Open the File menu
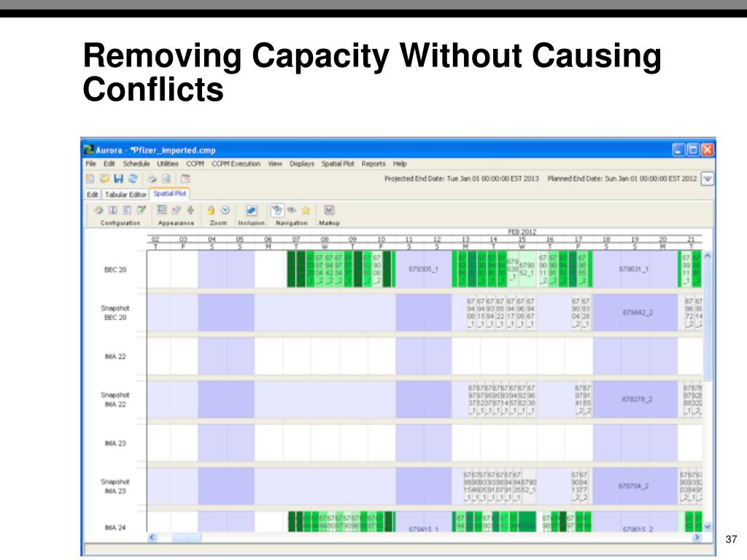The width and height of the screenshot is (747, 560). pos(90,164)
